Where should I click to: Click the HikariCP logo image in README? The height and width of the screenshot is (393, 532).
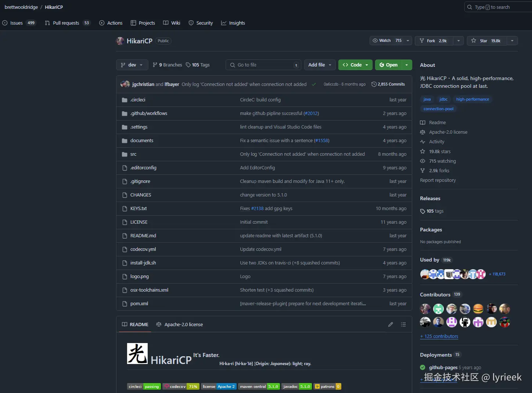137,354
